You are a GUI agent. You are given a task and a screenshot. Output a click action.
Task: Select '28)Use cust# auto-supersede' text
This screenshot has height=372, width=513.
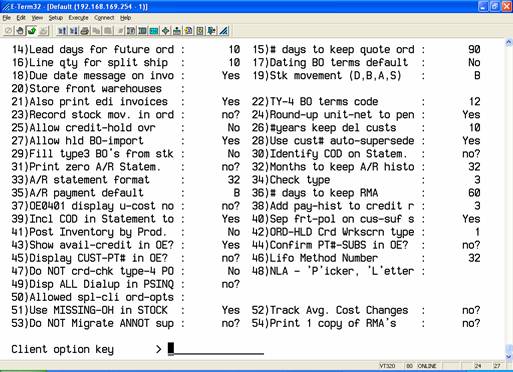tap(333, 140)
